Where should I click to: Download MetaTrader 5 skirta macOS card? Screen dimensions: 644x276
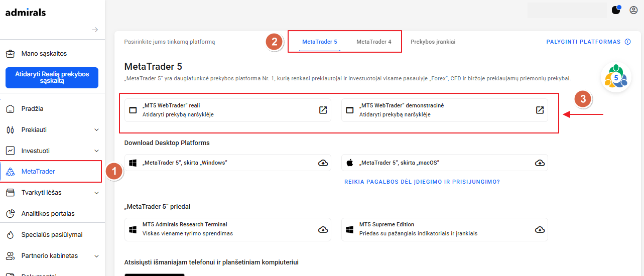(445, 163)
